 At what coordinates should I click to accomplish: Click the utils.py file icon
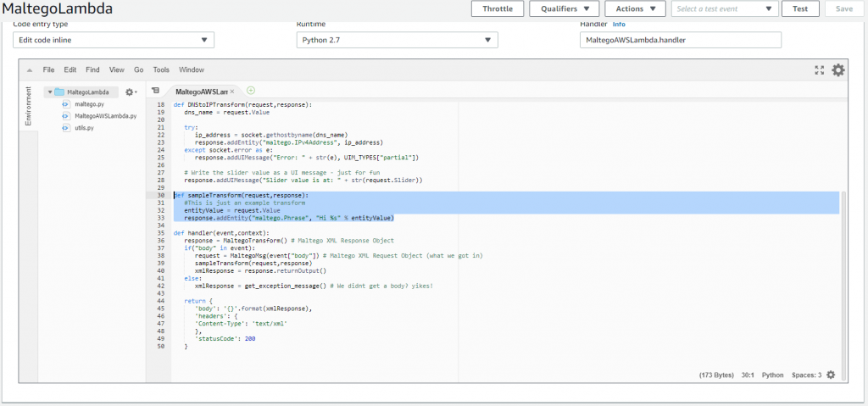tap(66, 128)
